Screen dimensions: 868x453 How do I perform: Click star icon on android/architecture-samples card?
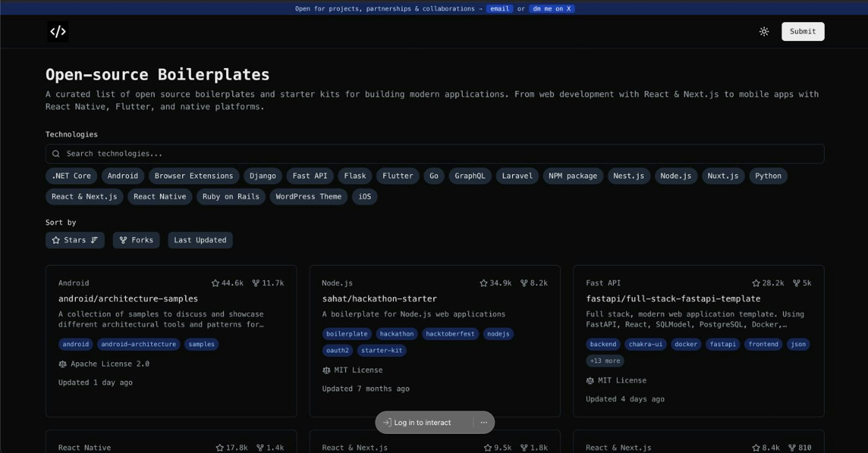(215, 283)
